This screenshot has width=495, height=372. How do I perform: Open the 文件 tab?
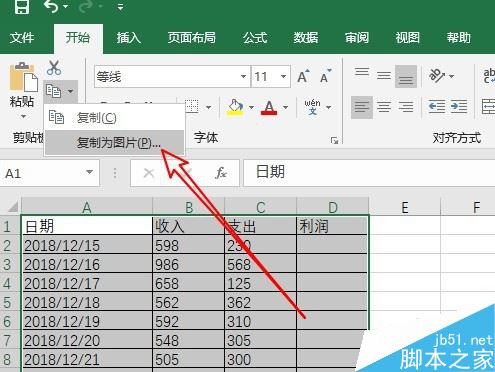pos(22,38)
